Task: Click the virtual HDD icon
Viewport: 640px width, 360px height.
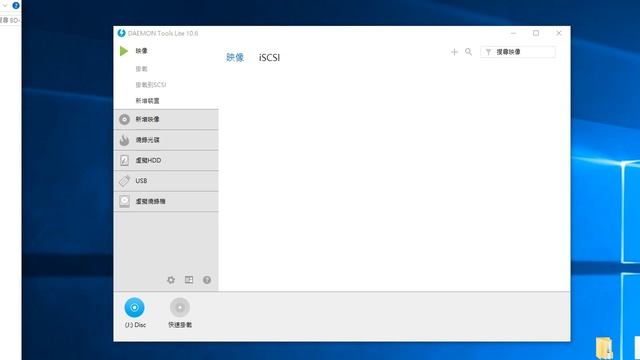Action: [x=124, y=160]
